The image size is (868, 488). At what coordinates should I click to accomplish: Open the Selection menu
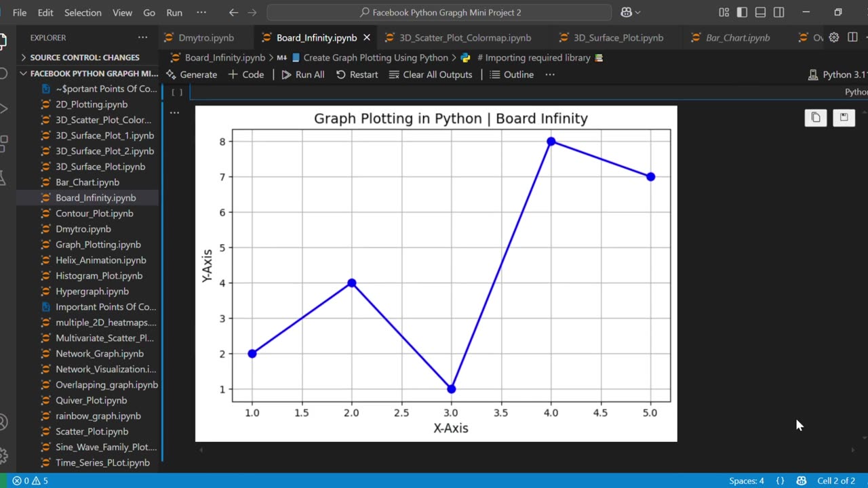pos(82,12)
